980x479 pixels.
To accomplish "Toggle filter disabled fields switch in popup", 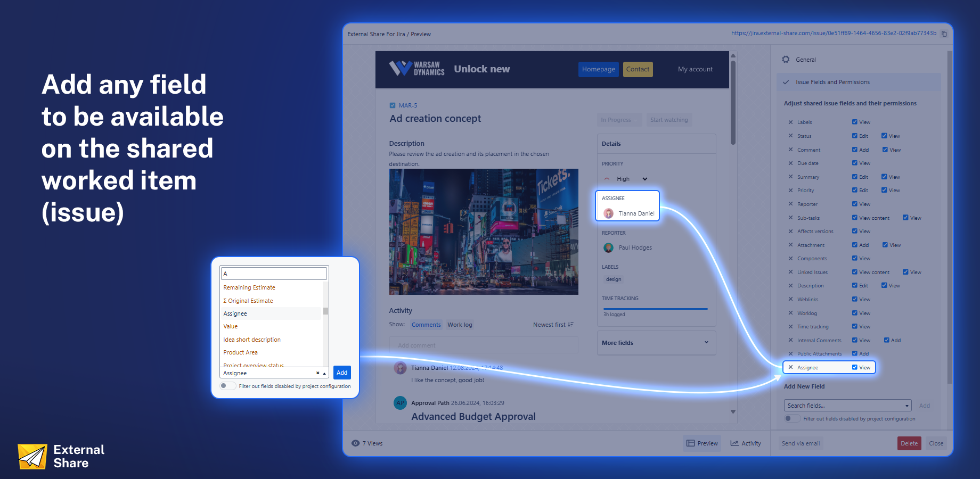I will [227, 386].
